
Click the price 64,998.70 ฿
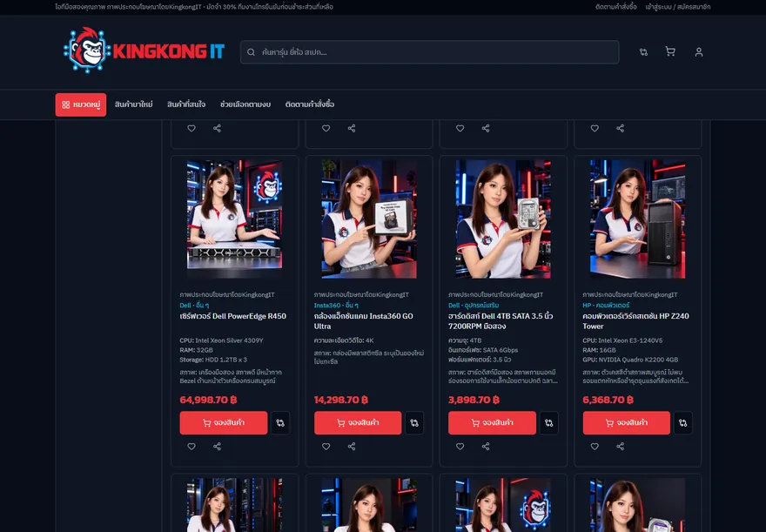click(x=208, y=400)
